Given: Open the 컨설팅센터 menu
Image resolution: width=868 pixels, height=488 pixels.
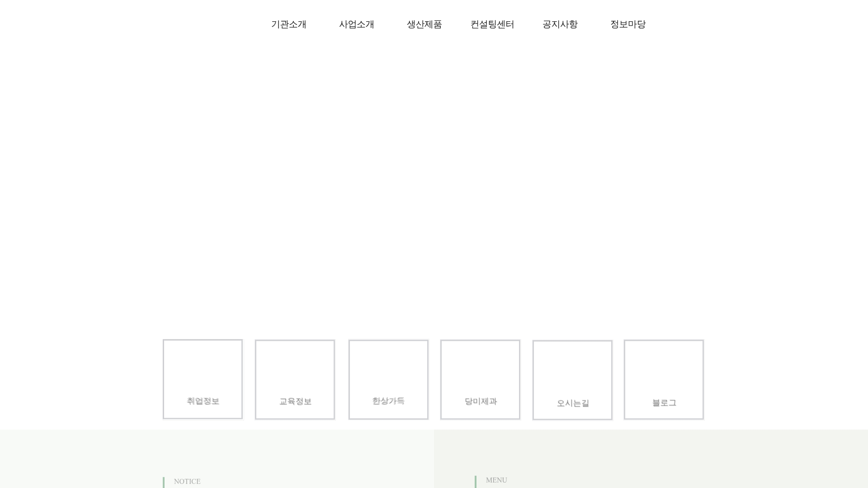Looking at the screenshot, I should [x=492, y=24].
